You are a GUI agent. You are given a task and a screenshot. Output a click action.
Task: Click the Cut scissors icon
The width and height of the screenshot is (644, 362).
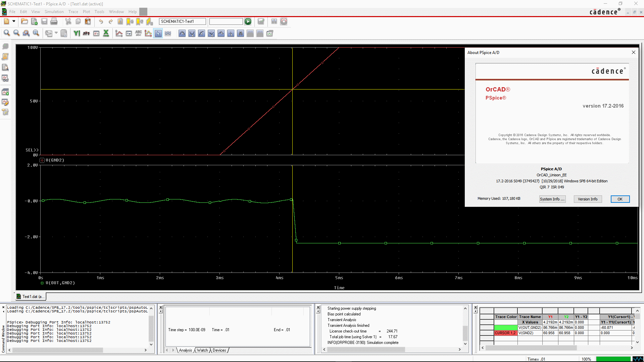pos(68,21)
